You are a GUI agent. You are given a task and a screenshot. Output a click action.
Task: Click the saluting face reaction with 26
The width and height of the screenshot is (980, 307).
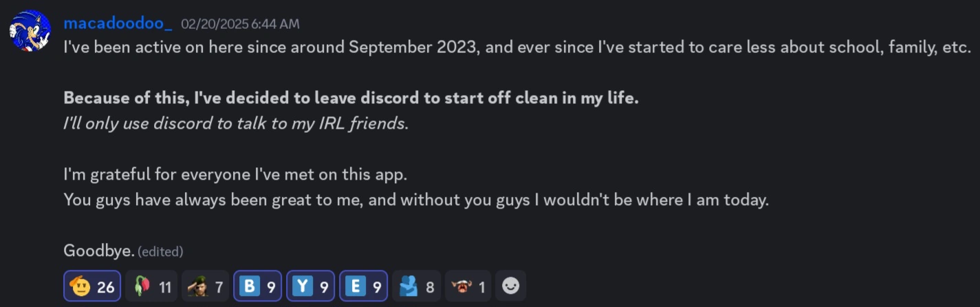point(92,286)
